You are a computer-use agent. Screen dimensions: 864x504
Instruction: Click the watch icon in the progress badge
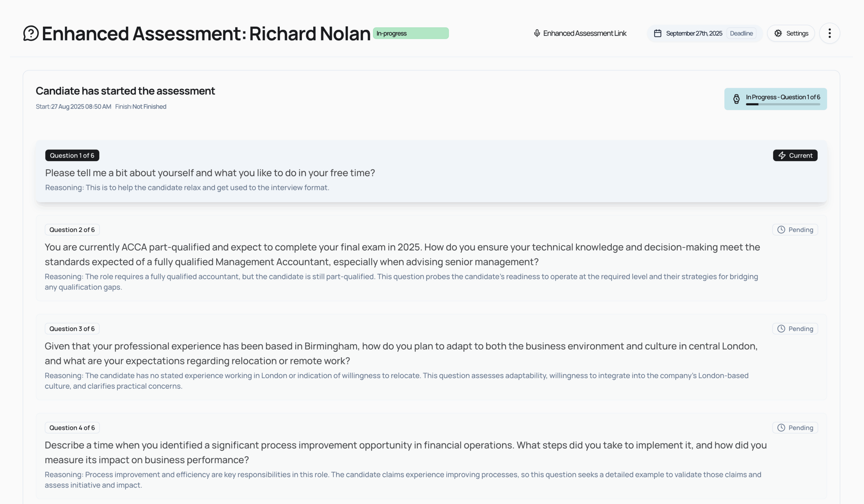click(736, 99)
